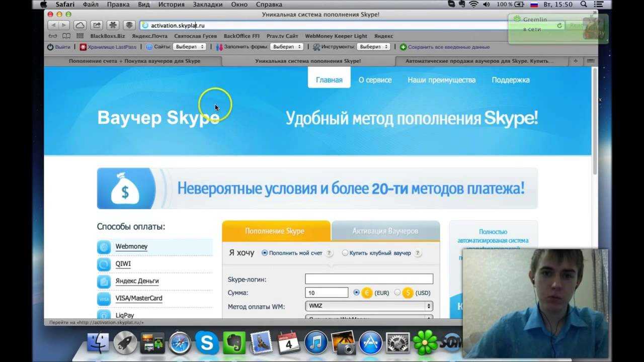644x362 pixels.
Task: Open the Инструменты dropdown
Action: click(373, 47)
